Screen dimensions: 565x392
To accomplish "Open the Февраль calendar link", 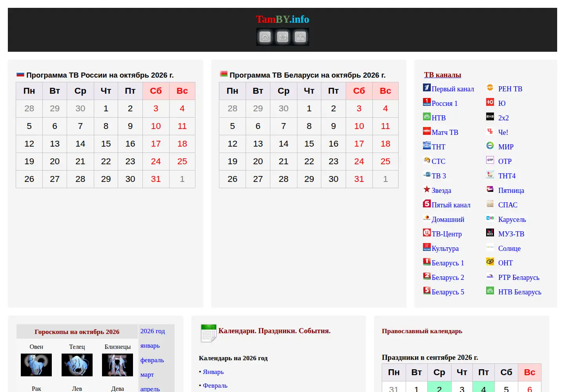I will [x=215, y=386].
